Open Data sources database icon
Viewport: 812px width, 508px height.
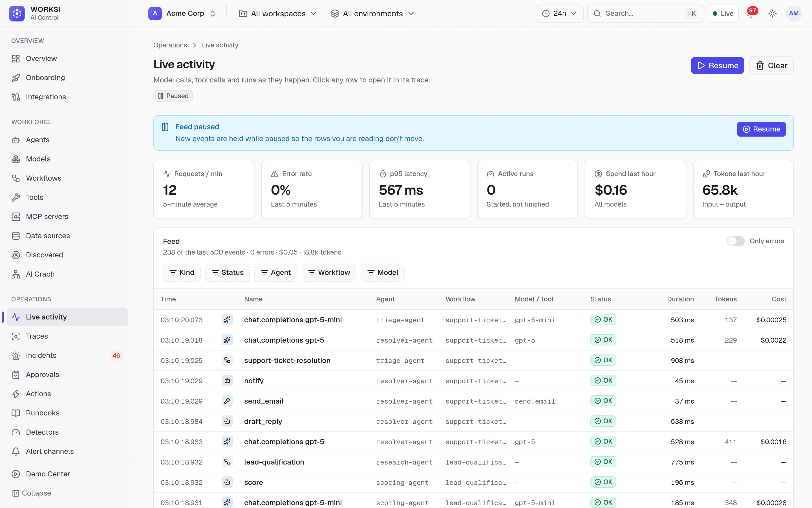point(16,236)
